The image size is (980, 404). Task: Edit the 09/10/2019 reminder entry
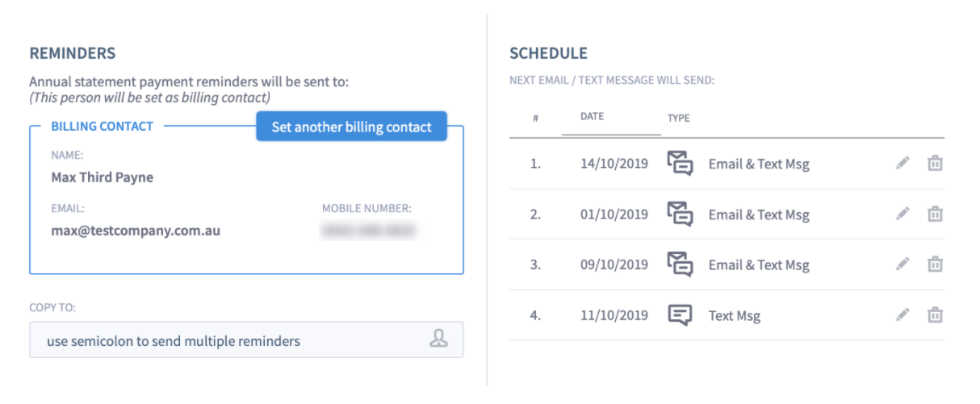[x=903, y=264]
